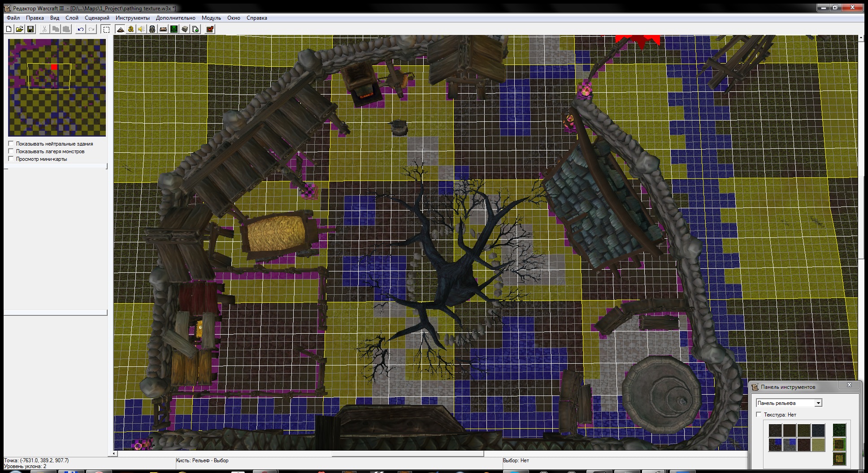Click the horizontal scrollbar thumb below viewport
868x473 pixels.
click(x=408, y=453)
